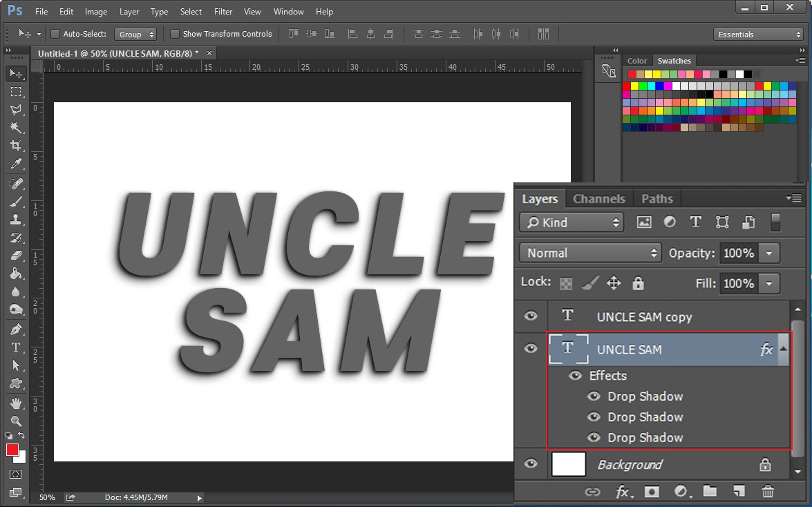Screen dimensions: 812x507
Task: Select the Hand tool
Action: click(16, 403)
